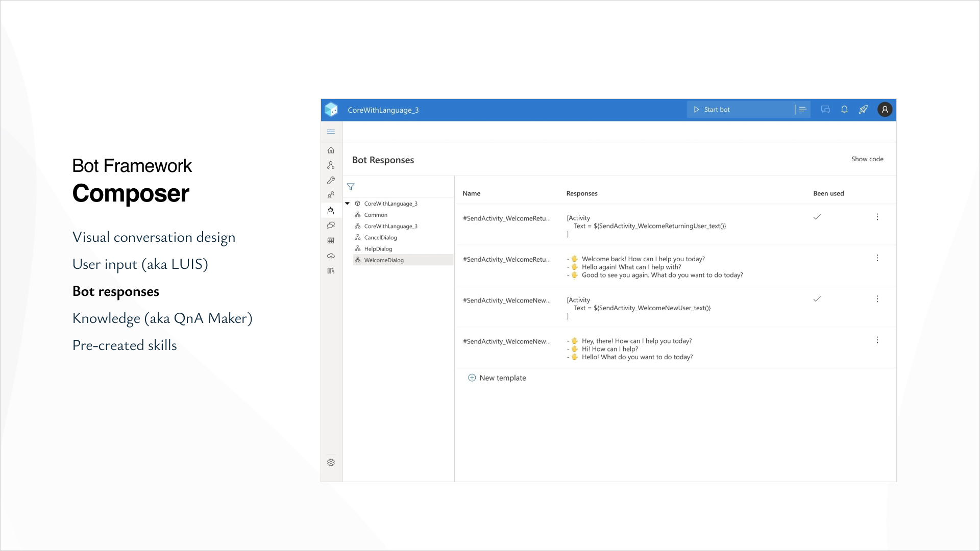Open the Package manager books icon
980x551 pixels.
(x=331, y=271)
